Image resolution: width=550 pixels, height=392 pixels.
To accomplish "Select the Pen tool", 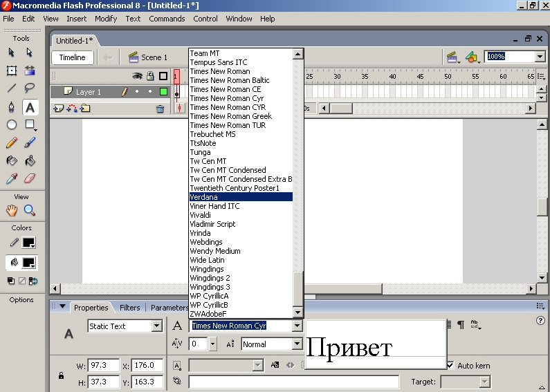I will [12, 107].
